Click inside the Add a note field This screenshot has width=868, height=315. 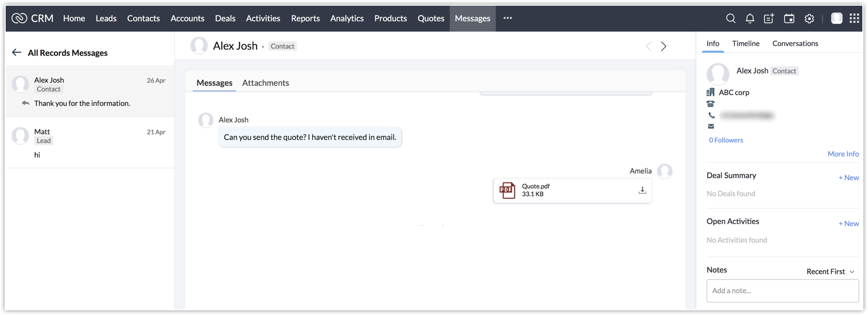(782, 291)
